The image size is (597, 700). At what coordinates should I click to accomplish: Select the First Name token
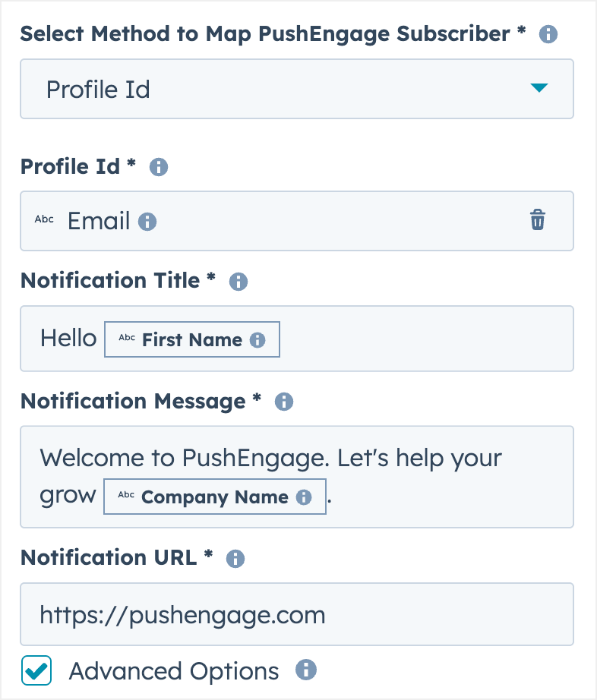tap(192, 340)
